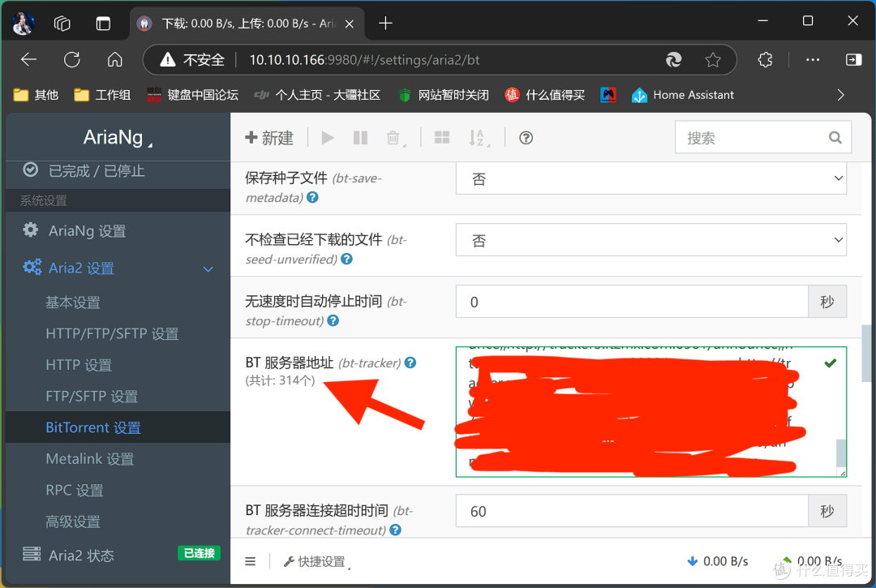Refresh the page with the reload icon

click(x=71, y=59)
